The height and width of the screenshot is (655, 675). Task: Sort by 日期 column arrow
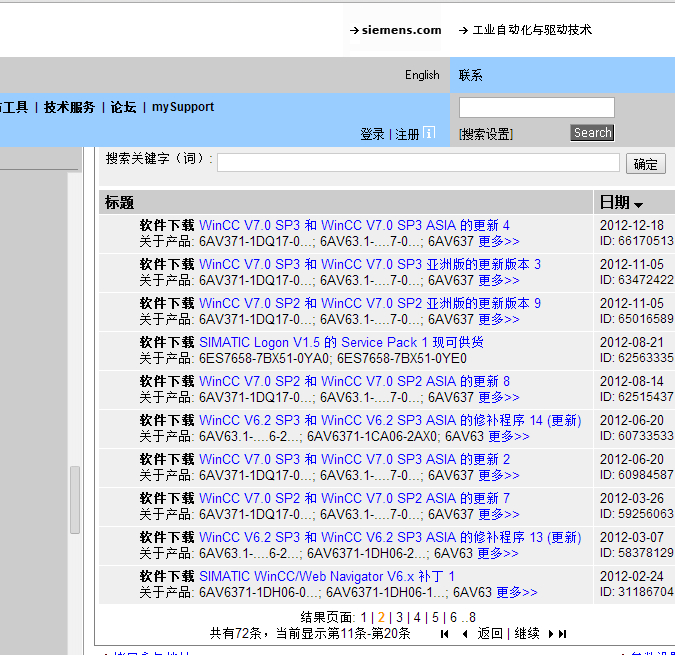point(638,205)
